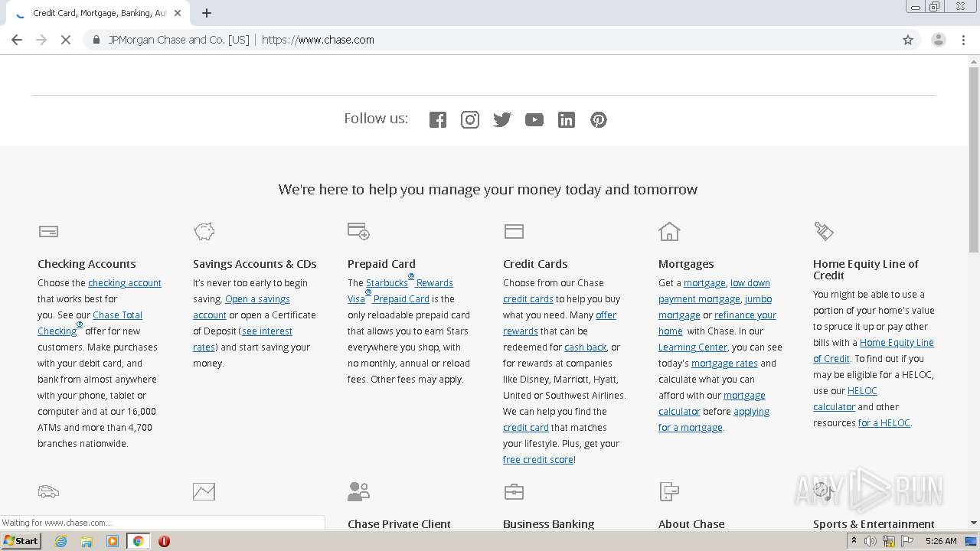Follow the for a HELOC link
The width and height of the screenshot is (980, 551).
[884, 422]
